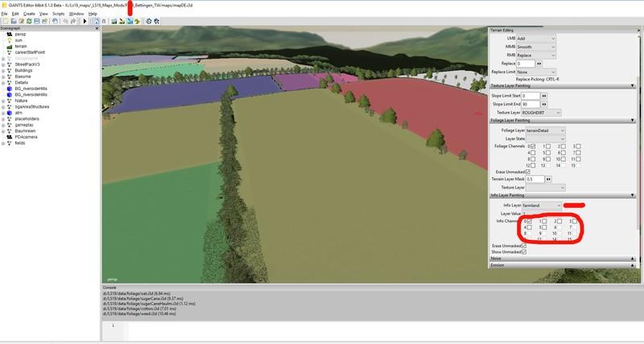Click the play button in the toolbar
644x344 pixels.
85,20
